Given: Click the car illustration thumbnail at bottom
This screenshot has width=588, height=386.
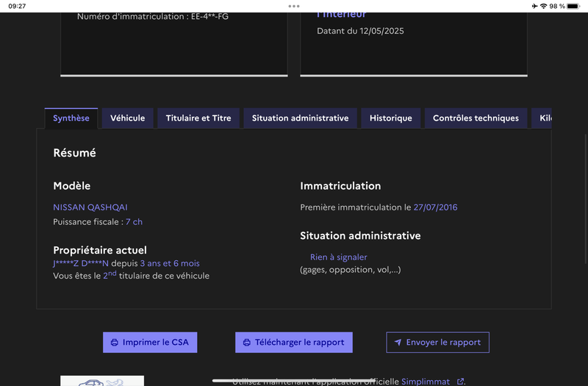Looking at the screenshot, I should coord(102,381).
